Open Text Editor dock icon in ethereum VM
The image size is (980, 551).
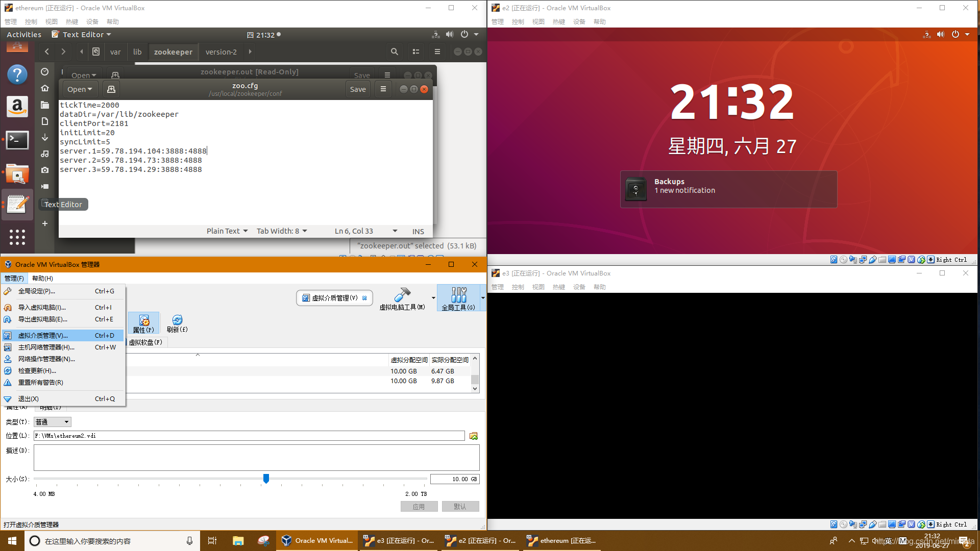[17, 205]
